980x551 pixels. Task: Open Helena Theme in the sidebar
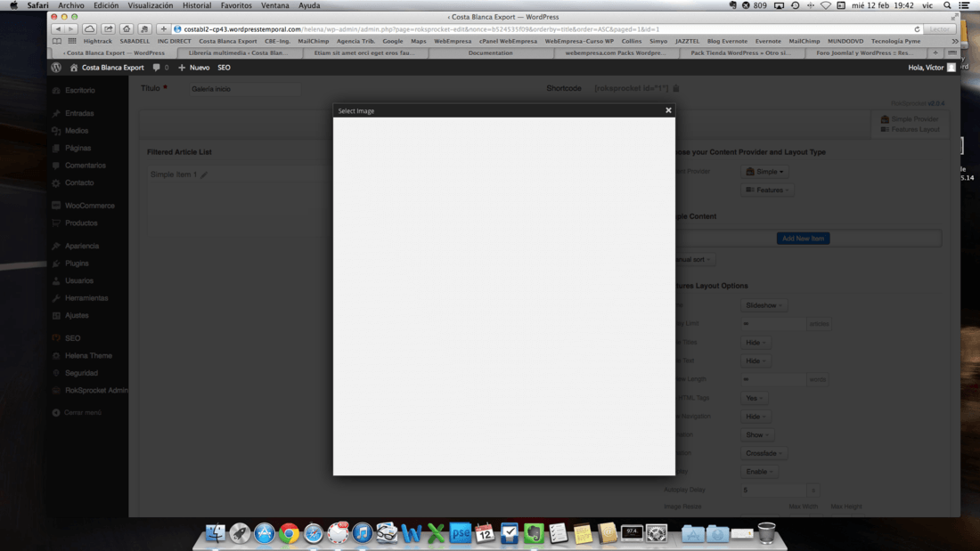[88, 355]
